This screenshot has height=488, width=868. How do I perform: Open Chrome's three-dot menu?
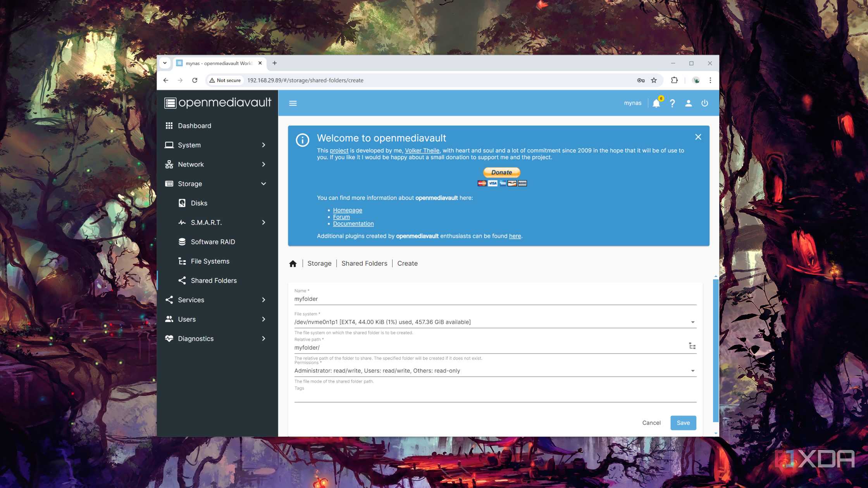(x=710, y=80)
